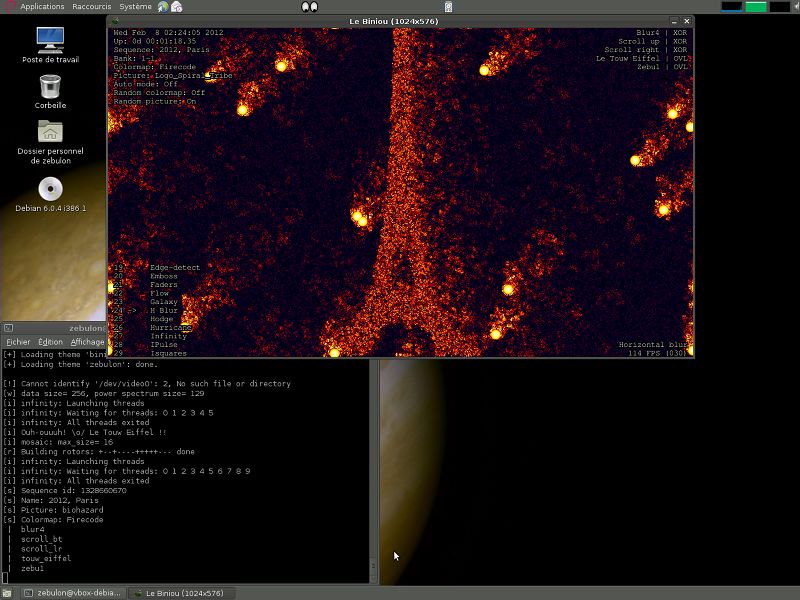This screenshot has height=600, width=800.
Task: Click the selected 'H Blur' plugin entry
Action: (163, 310)
